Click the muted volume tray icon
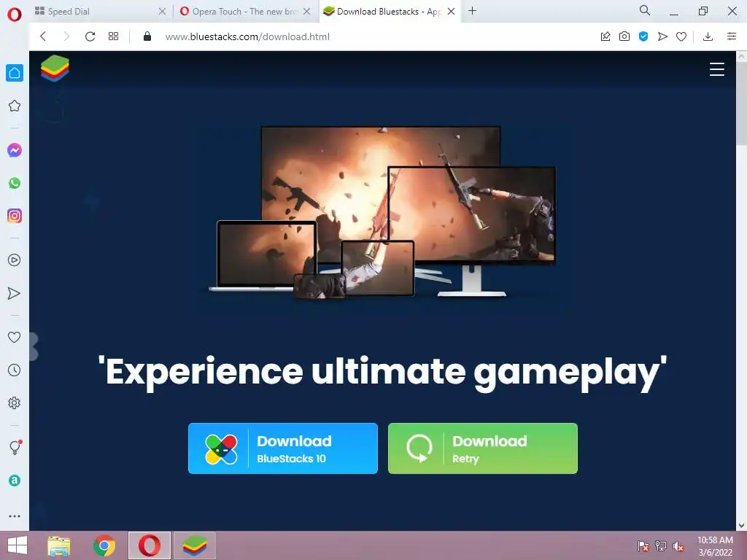Screen dimensions: 747x560 [679, 546]
